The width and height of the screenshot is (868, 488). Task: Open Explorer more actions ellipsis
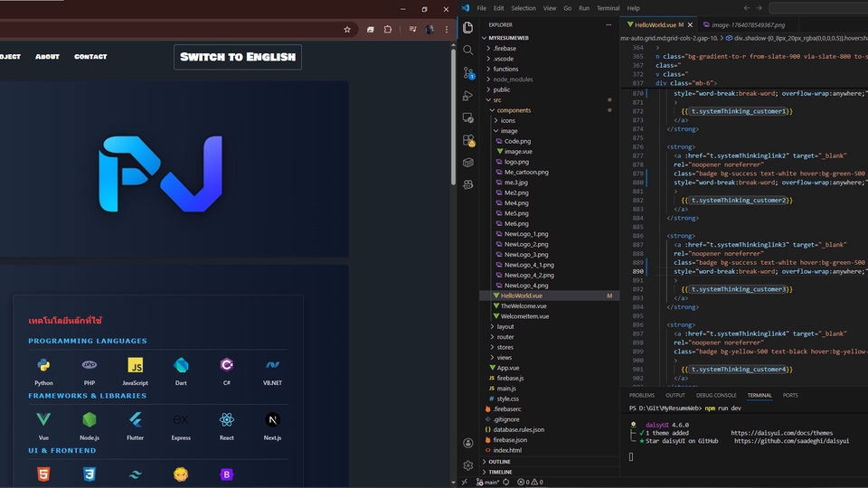[x=609, y=25]
